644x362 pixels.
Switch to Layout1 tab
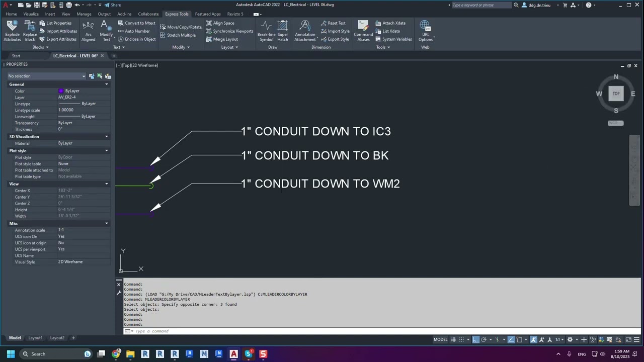35,338
